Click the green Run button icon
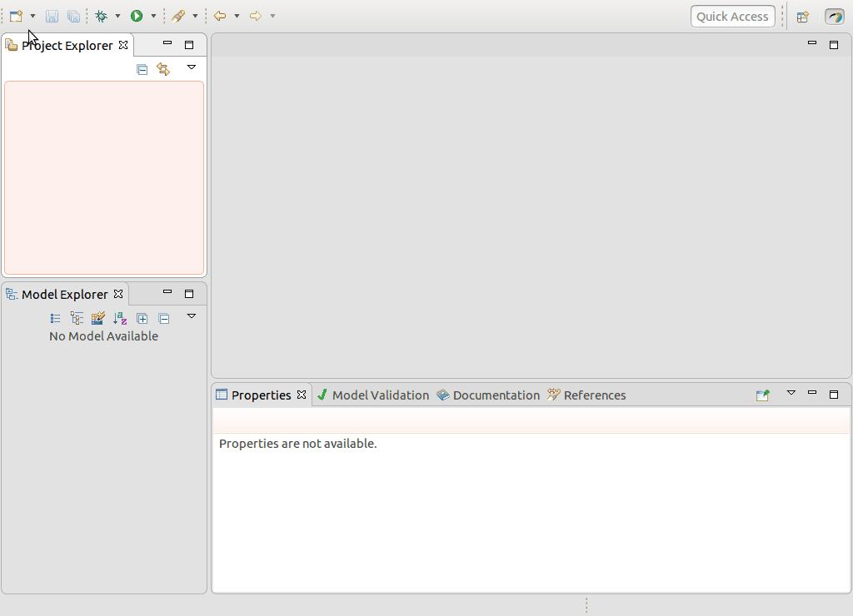 pos(137,16)
